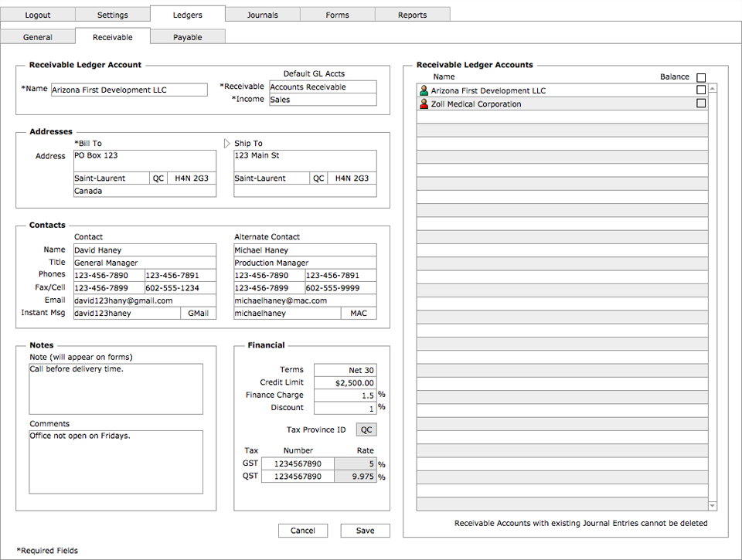Click the Arizona First Development person icon

pos(424,90)
